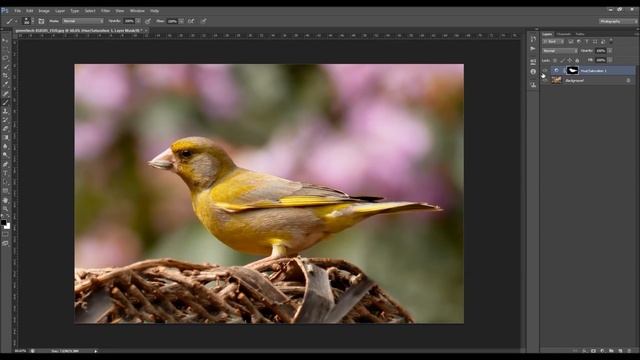Viewport: 640px width, 360px height.
Task: Open the History panel icon
Action: tap(533, 39)
